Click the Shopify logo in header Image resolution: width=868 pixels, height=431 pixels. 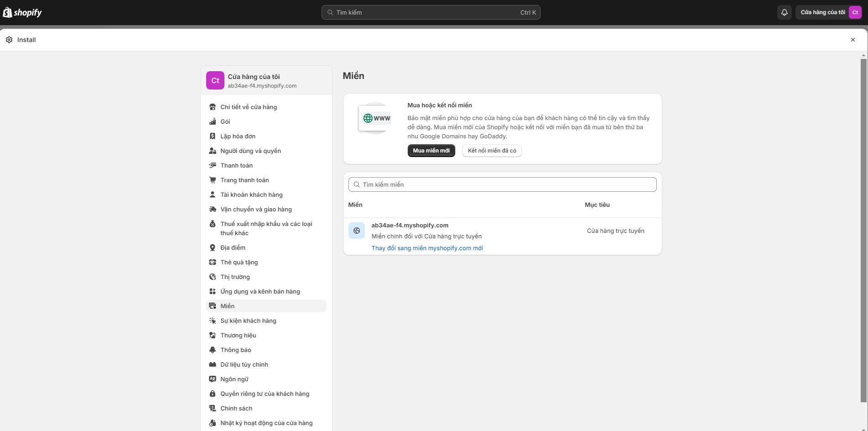(x=22, y=12)
